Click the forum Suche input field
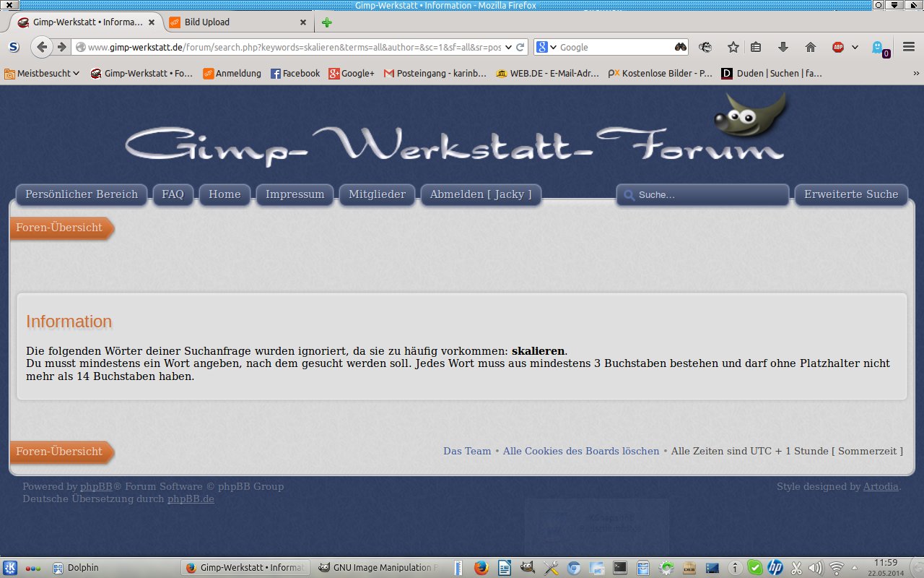The width and height of the screenshot is (924, 578). [x=702, y=195]
